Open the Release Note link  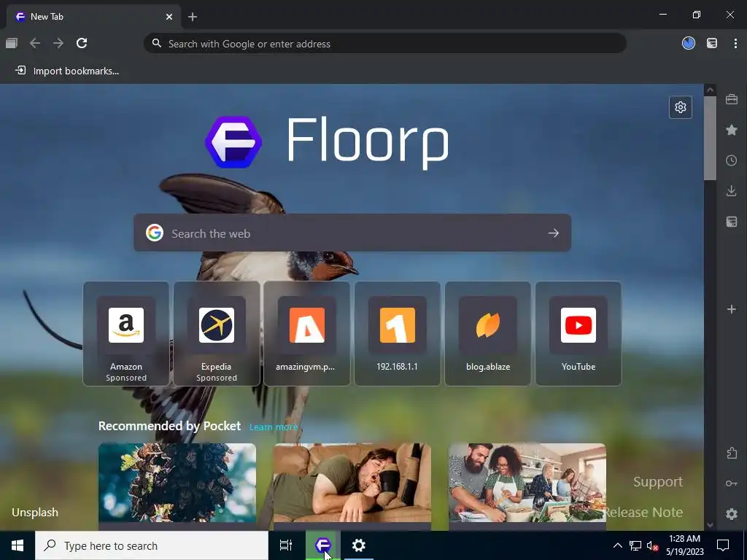(643, 512)
